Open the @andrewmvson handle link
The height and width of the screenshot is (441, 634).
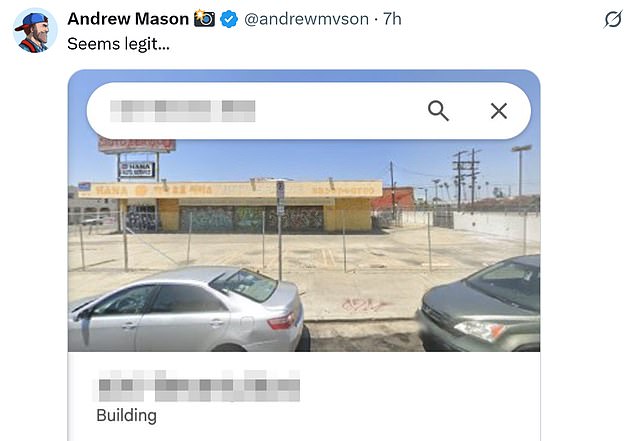click(x=306, y=19)
